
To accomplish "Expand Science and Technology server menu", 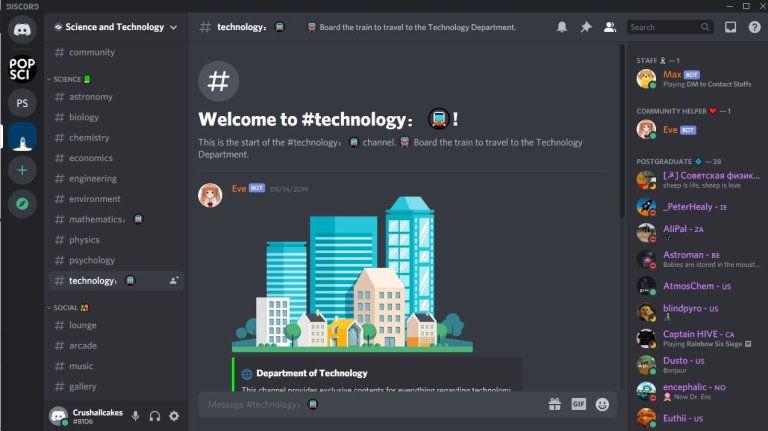I will coord(116,27).
